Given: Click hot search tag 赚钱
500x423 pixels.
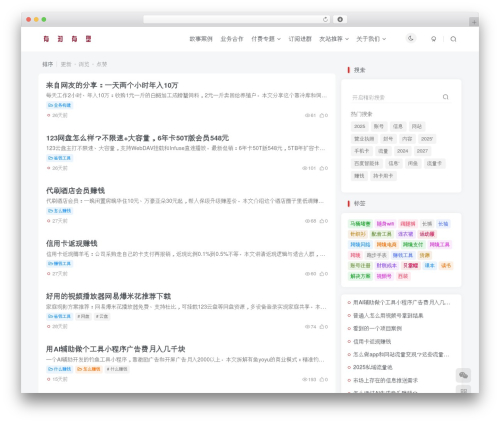Looking at the screenshot, I should [x=359, y=176].
